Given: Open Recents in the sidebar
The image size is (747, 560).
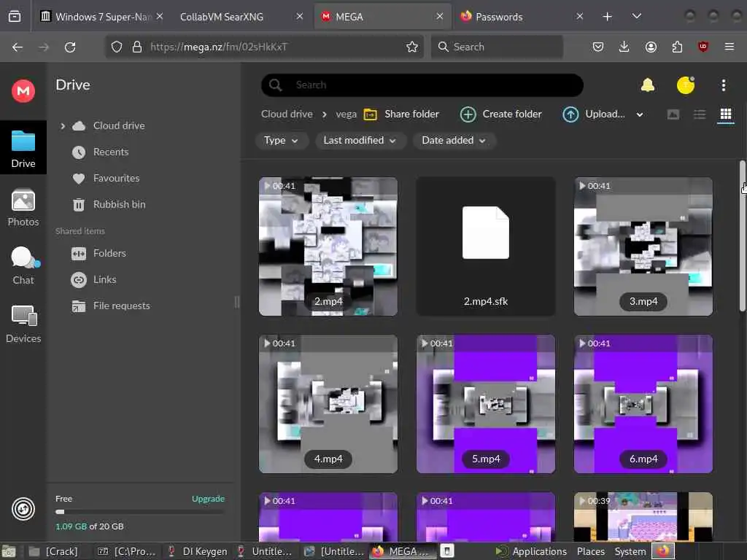Looking at the screenshot, I should (x=111, y=152).
